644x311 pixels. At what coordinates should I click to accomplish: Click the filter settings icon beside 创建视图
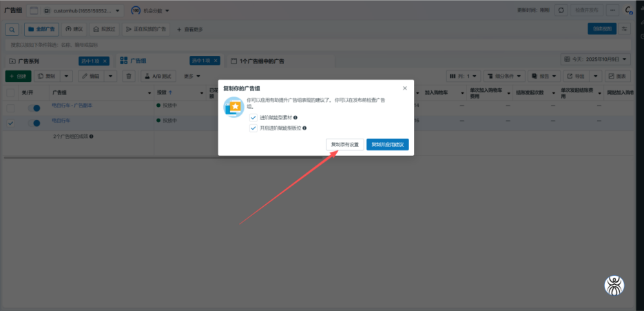coord(625,29)
